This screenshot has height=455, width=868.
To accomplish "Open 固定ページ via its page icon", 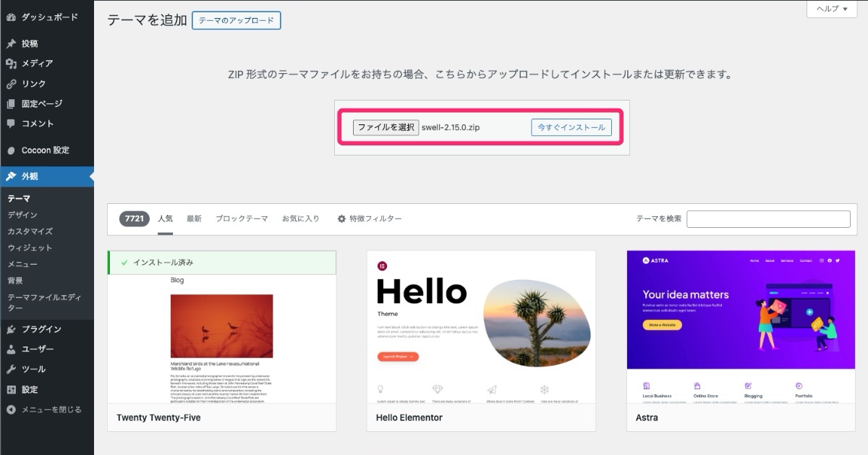I will (x=10, y=105).
